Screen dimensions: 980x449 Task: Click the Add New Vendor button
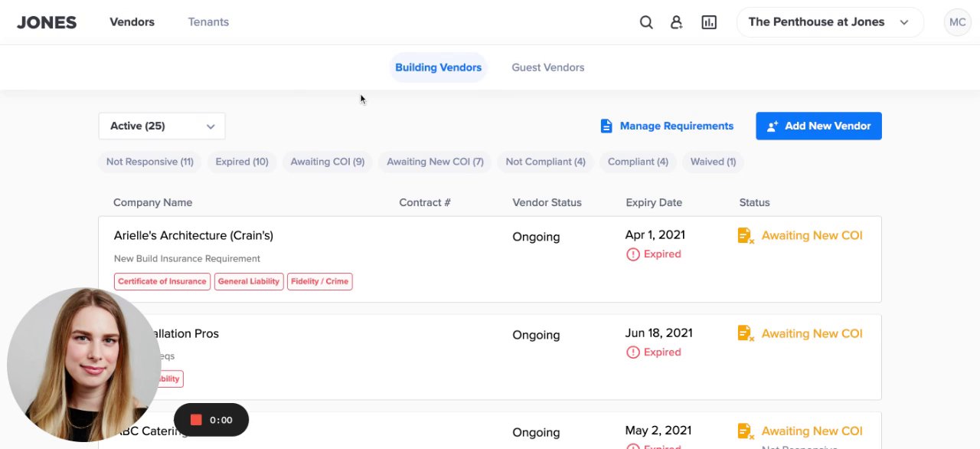pos(818,126)
